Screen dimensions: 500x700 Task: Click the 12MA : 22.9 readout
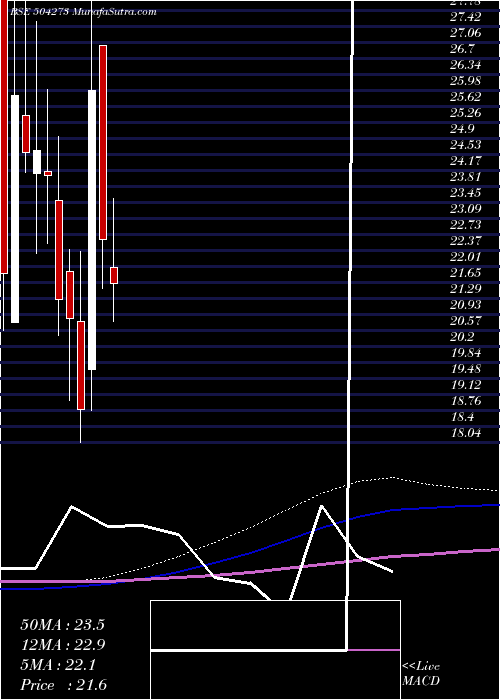pos(62,645)
